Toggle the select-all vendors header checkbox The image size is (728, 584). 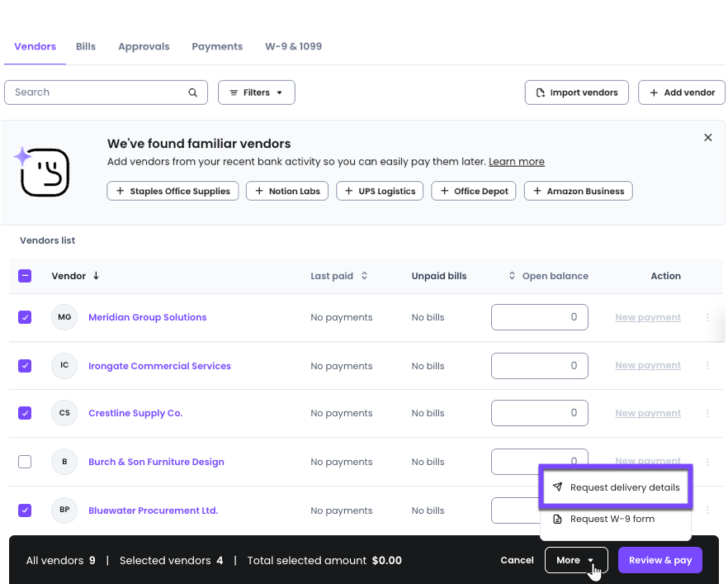pos(25,276)
